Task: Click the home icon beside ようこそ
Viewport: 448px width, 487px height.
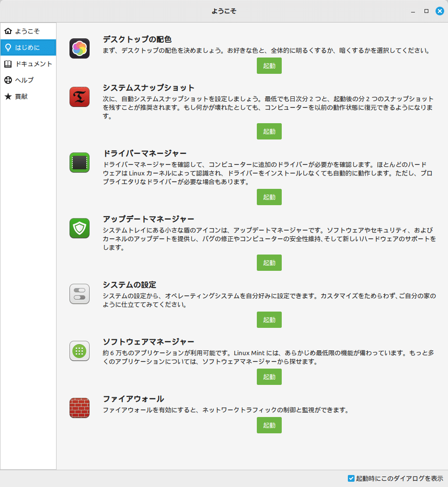Action: [8, 31]
